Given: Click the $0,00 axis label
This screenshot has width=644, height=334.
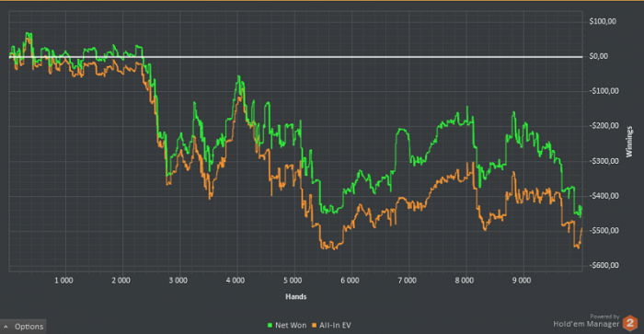Looking at the screenshot, I should pos(598,56).
